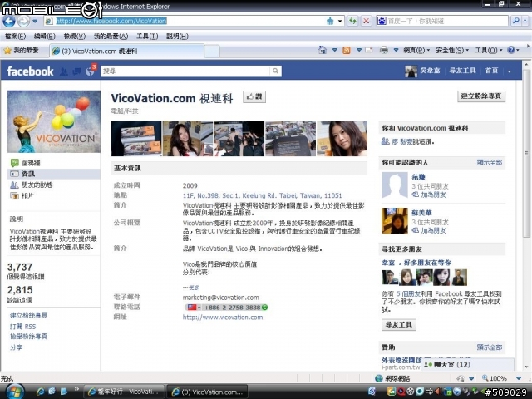Open the http://www.vicovation.com website link
The image size is (532, 399).
[223, 318]
